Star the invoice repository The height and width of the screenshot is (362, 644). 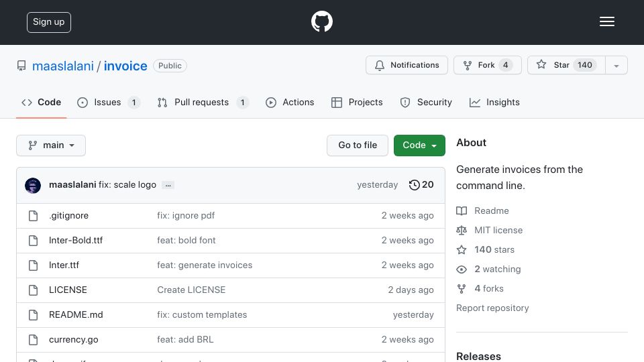[x=566, y=65]
